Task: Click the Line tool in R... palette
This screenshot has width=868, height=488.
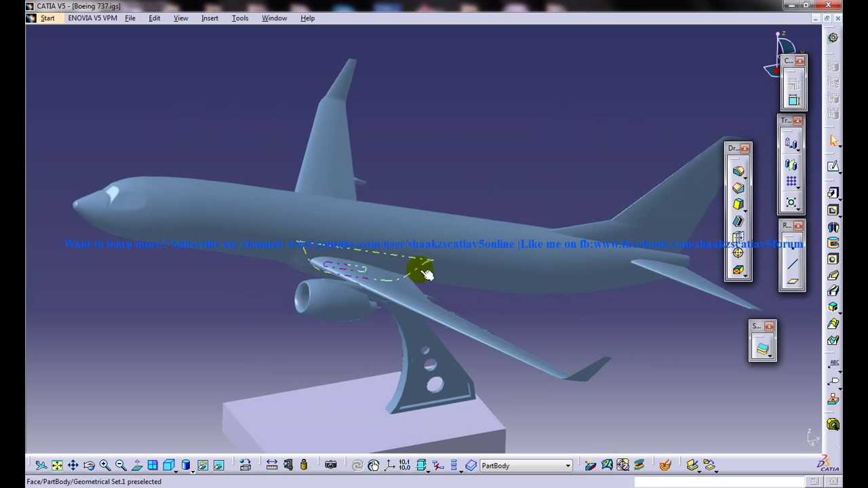Action: (792, 264)
